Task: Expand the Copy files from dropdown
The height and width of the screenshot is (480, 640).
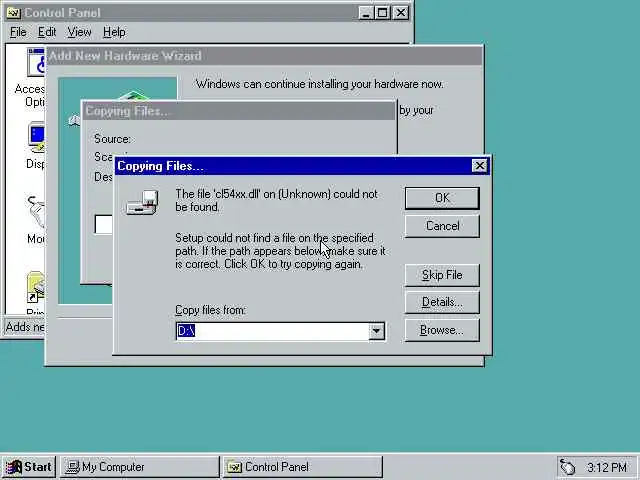Action: [x=376, y=331]
